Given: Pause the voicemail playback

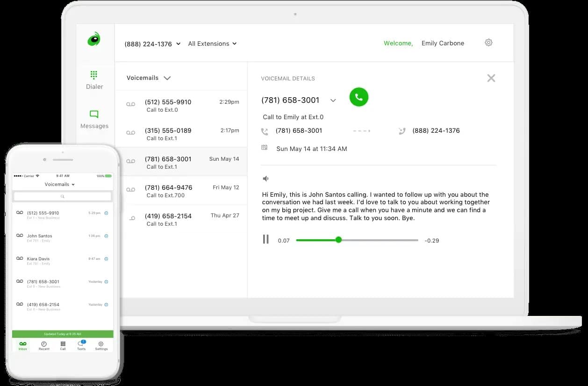Looking at the screenshot, I should (265, 239).
